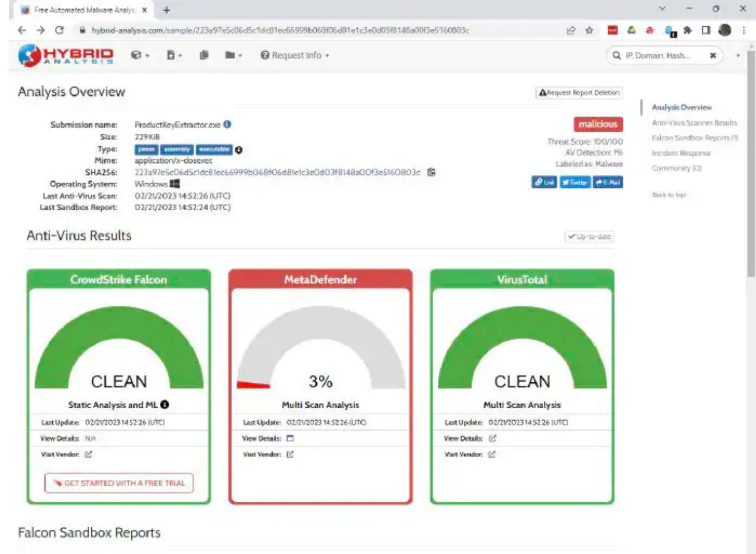Image resolution: width=756 pixels, height=554 pixels.
Task: Open MetaDefender view details window icon
Action: pos(290,439)
